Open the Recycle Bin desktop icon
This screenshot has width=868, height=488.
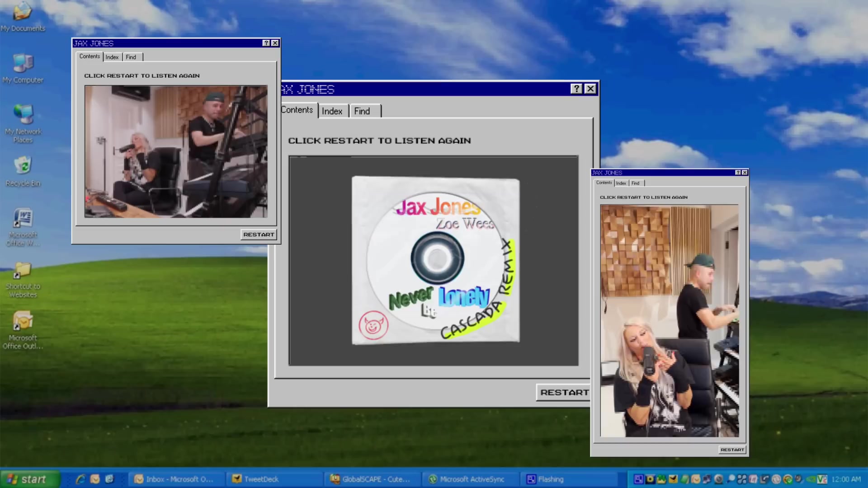click(x=23, y=172)
